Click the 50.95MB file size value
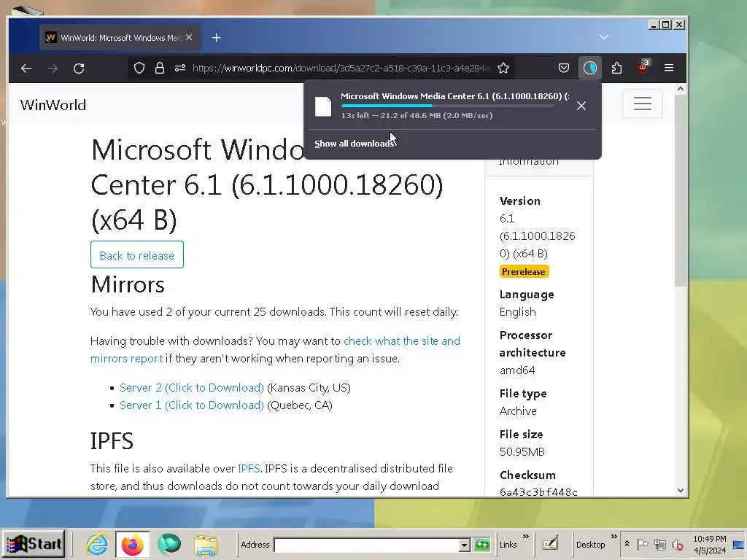The image size is (747, 560). [522, 452]
